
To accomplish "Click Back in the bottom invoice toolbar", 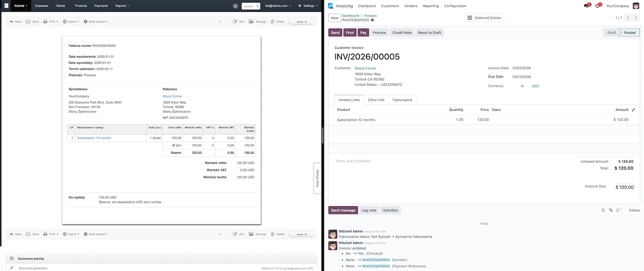I will click(x=16, y=234).
